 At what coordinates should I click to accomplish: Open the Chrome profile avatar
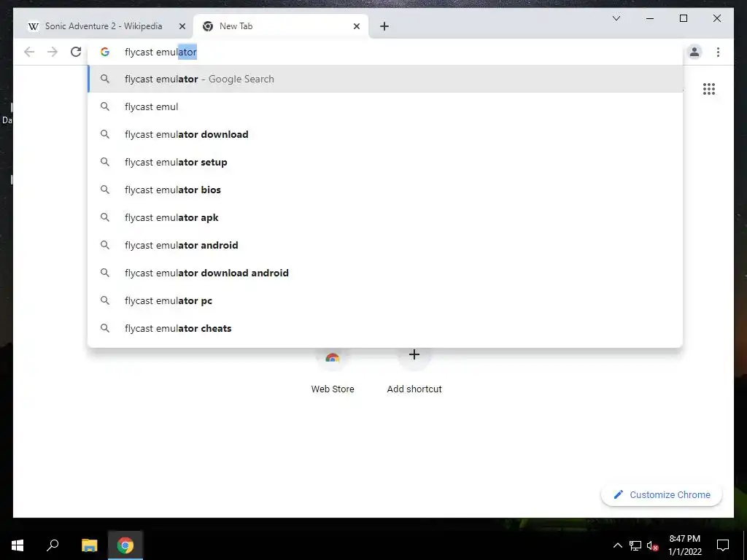pos(694,52)
